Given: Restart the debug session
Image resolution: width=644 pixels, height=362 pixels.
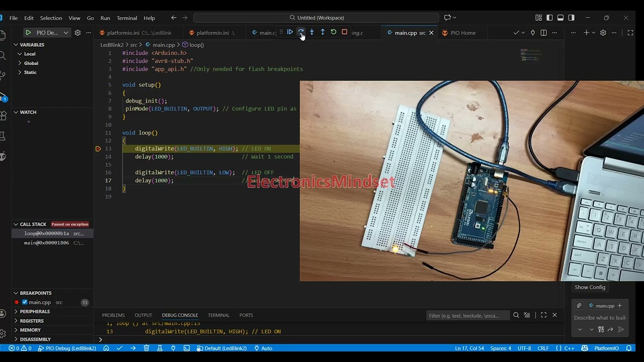Looking at the screenshot, I should coord(334,32).
